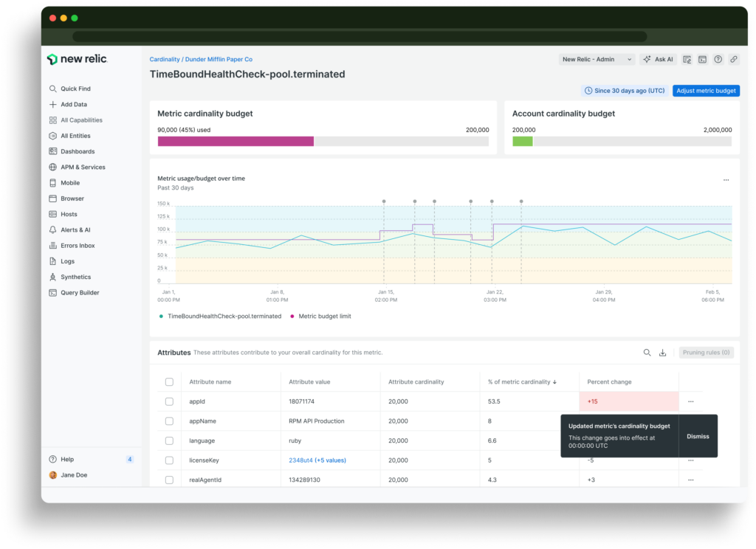Click the New Relic logo

tap(77, 59)
